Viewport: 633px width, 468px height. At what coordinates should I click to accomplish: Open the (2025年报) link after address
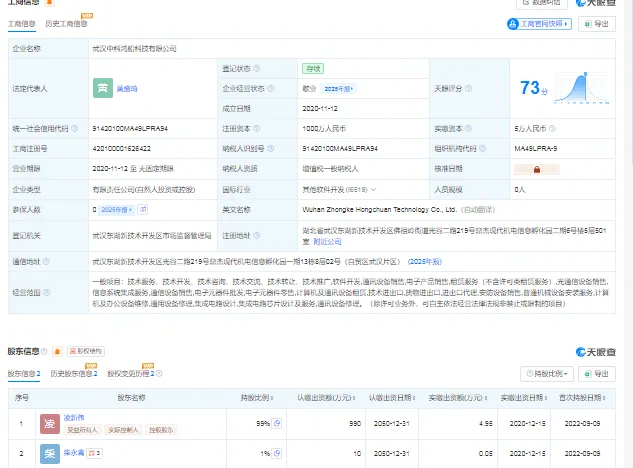click(x=425, y=262)
